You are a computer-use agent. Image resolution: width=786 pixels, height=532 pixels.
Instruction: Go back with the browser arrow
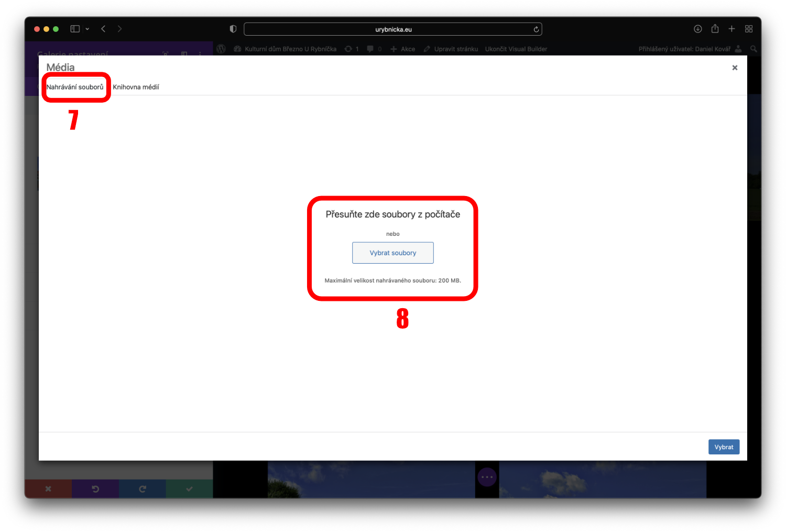[103, 29]
